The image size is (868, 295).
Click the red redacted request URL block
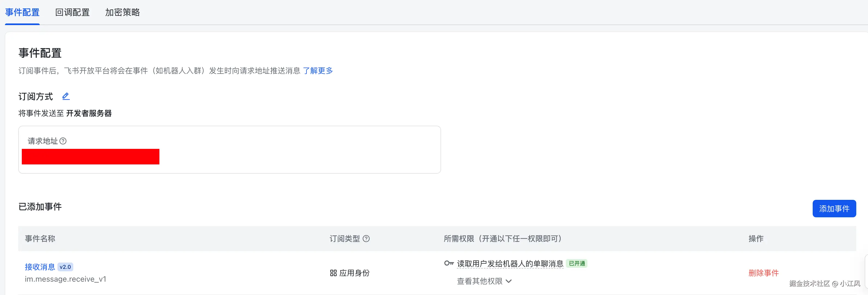pyautogui.click(x=90, y=157)
